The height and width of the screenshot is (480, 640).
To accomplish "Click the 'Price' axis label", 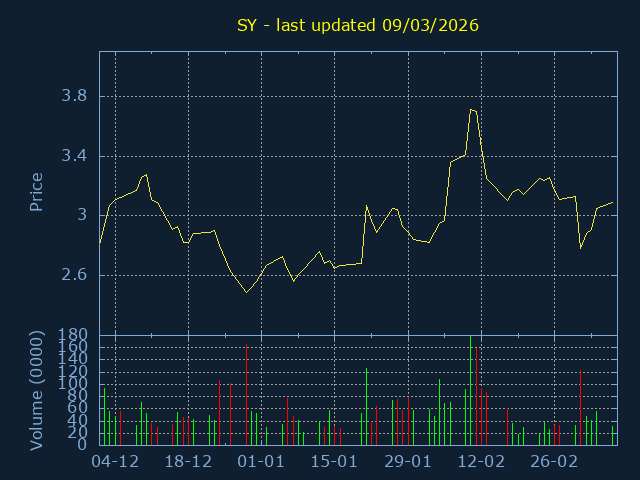I will (36, 192).
